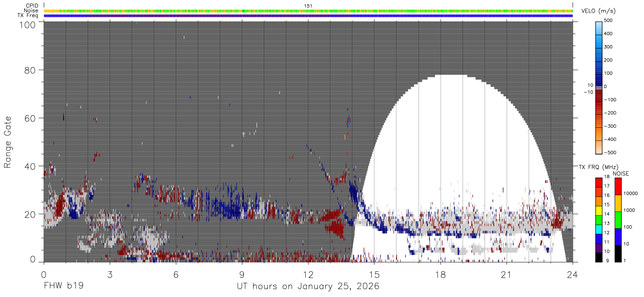Screen dimensions: 644x297
Task: Click the UT hours on January 25, 2026 label
Action: pyautogui.click(x=308, y=286)
